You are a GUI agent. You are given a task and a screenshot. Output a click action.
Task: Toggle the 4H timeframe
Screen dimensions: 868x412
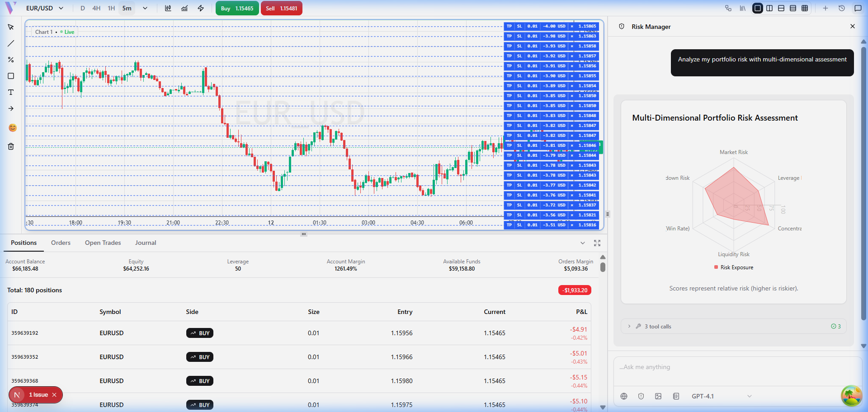[96, 8]
